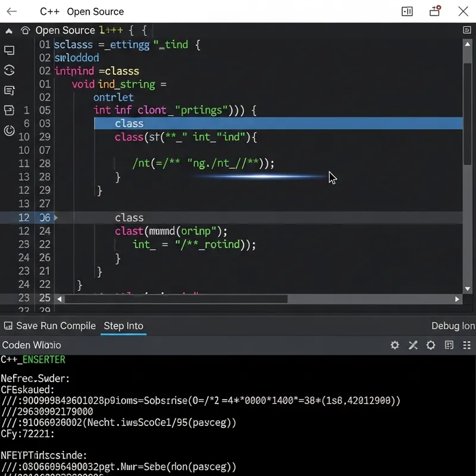Select the documents panel icon in the sidebar
This screenshot has height=476, width=476.
(8, 89)
